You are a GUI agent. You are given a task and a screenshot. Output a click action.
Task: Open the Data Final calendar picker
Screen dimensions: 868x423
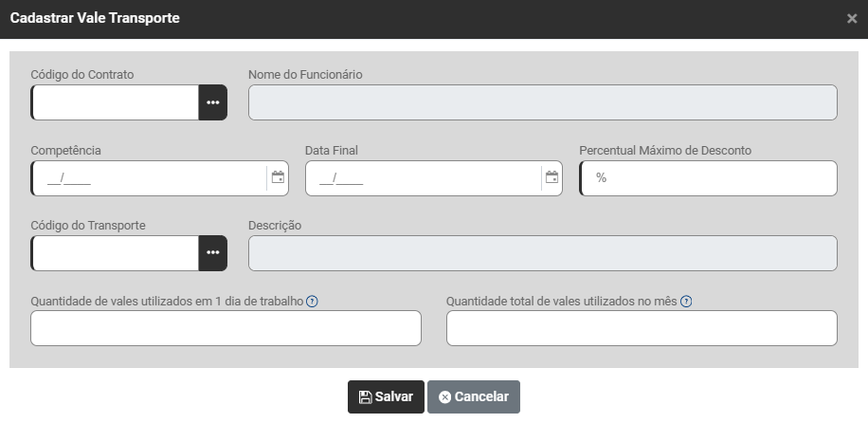coord(552,177)
